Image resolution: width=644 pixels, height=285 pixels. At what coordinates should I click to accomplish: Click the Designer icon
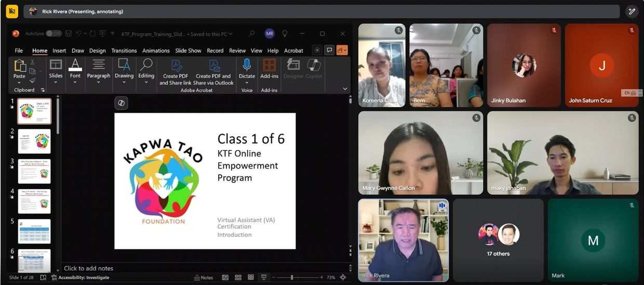pyautogui.click(x=293, y=65)
